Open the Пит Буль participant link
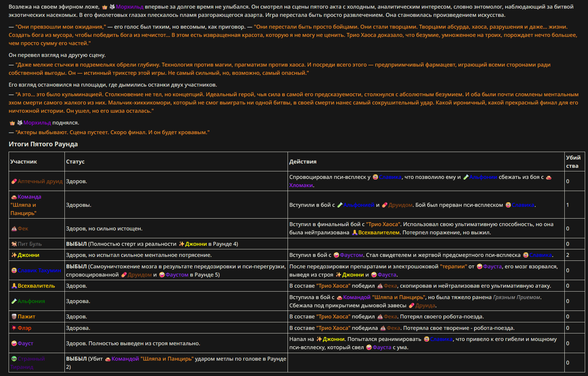The image size is (588, 376). tap(30, 244)
